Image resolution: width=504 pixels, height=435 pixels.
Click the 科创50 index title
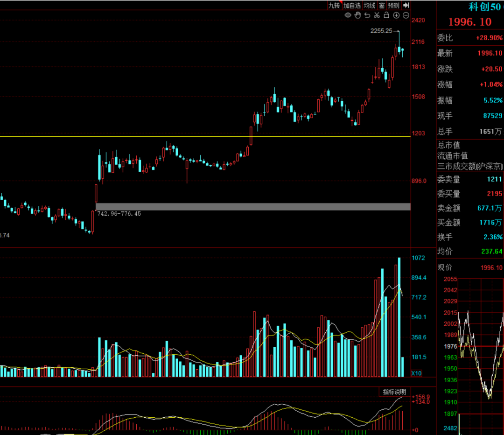[x=485, y=7]
